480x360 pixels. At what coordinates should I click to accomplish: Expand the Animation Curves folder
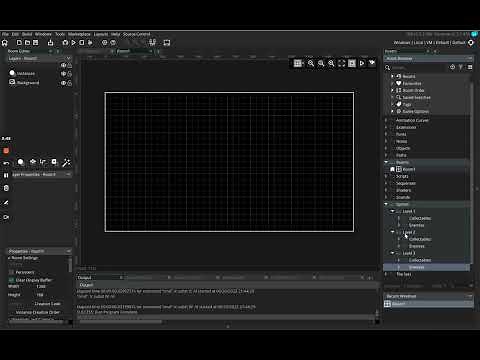(x=386, y=120)
